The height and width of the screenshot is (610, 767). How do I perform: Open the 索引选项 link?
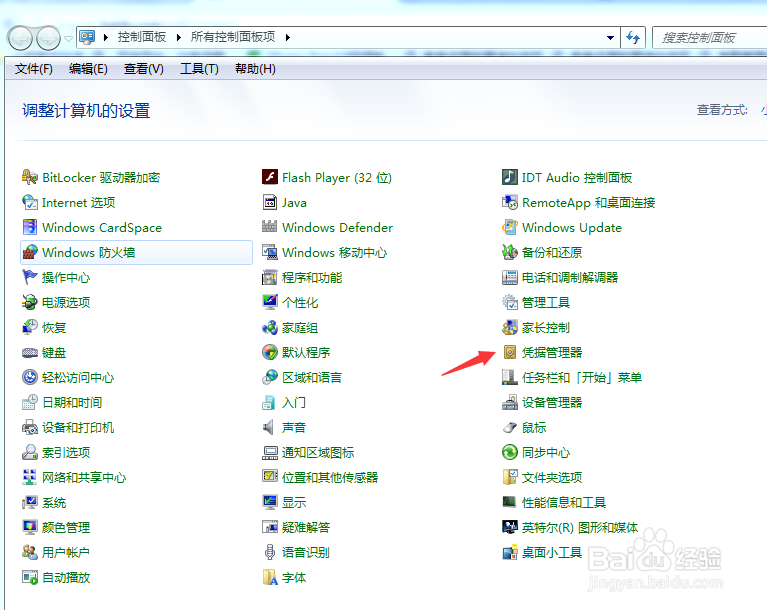(66, 452)
